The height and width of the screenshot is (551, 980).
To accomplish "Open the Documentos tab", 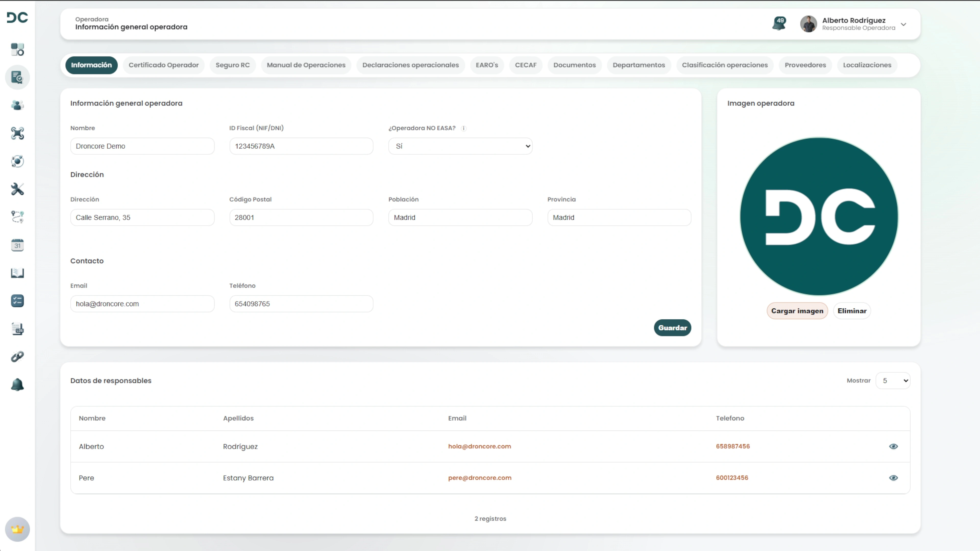I will [x=574, y=65].
